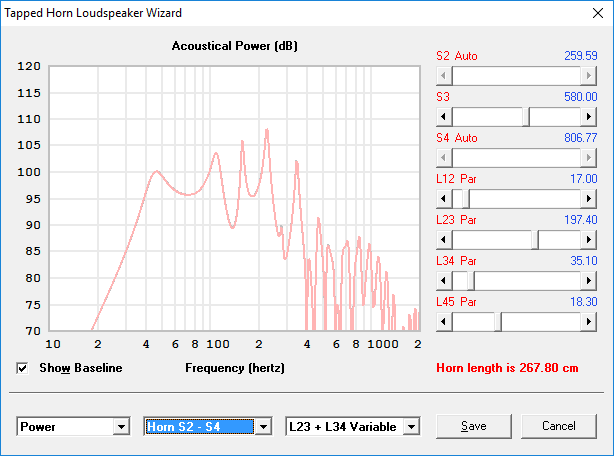Click the L23 slider left arrow
Viewport: 614px width, 456px height.
tap(444, 240)
